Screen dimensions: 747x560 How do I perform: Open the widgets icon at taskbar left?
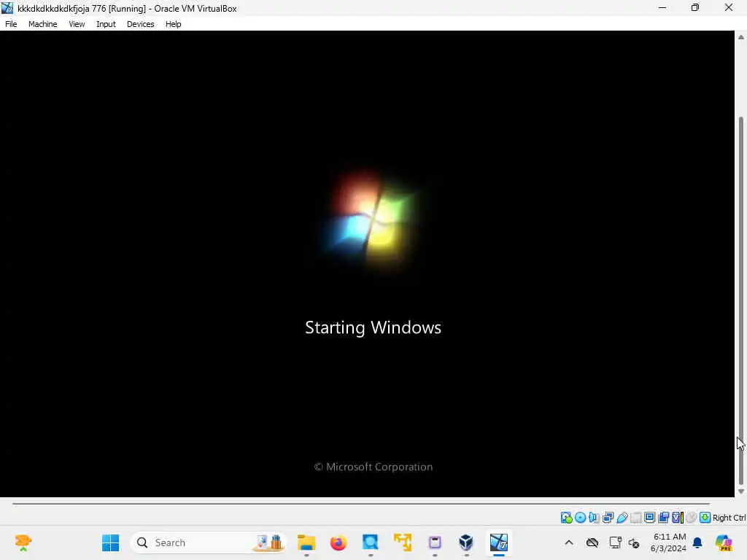pyautogui.click(x=23, y=542)
